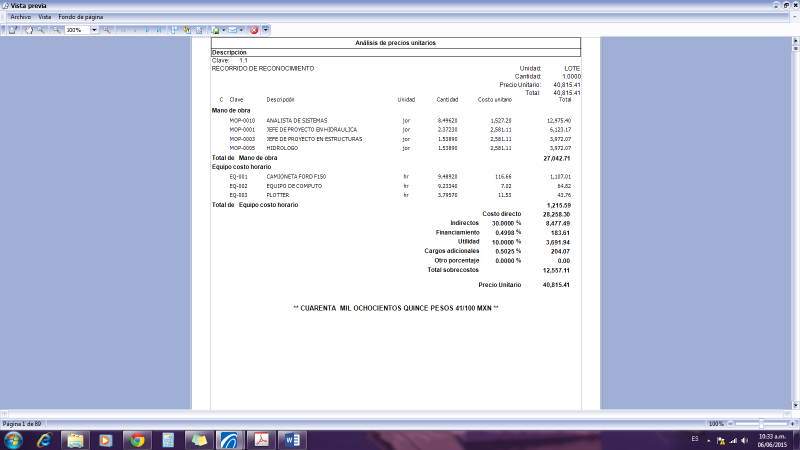The image size is (800, 450).
Task: Click the print icon in the toolbar
Action: coord(12,30)
